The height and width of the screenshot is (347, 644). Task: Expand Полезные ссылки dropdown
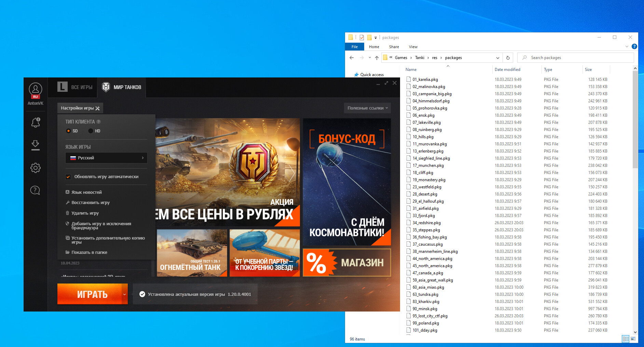(x=367, y=108)
